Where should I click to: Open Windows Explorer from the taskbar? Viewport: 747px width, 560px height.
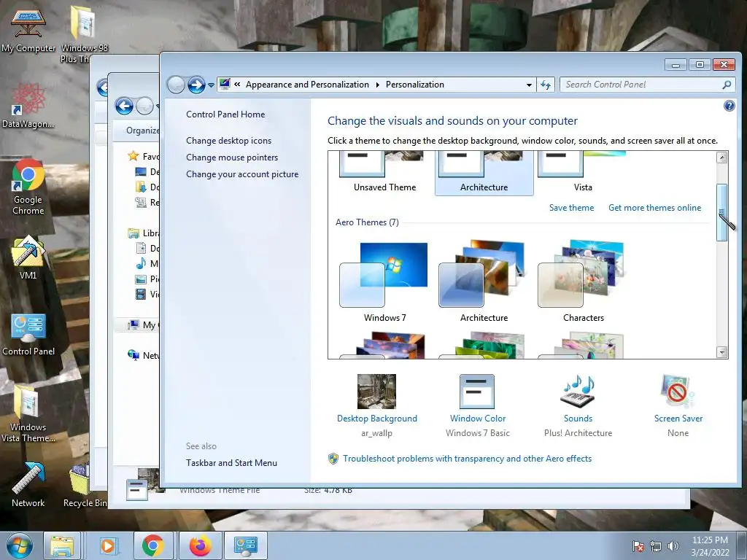[x=63, y=545]
